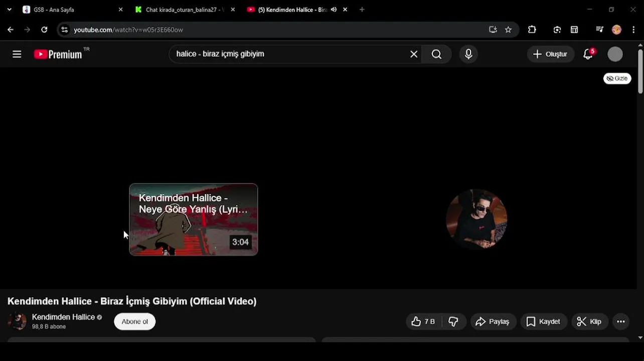Save video with Kaydet button
This screenshot has width=644, height=361.
pyautogui.click(x=544, y=321)
